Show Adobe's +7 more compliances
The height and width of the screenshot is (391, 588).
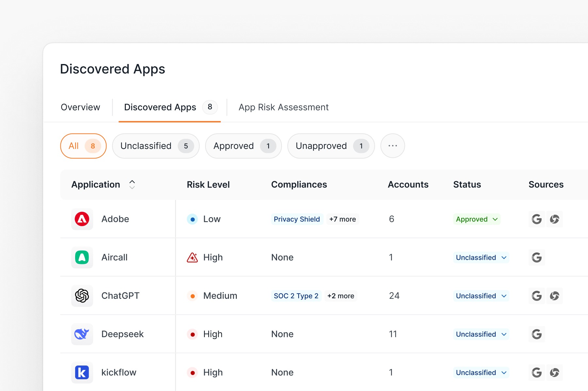point(342,219)
